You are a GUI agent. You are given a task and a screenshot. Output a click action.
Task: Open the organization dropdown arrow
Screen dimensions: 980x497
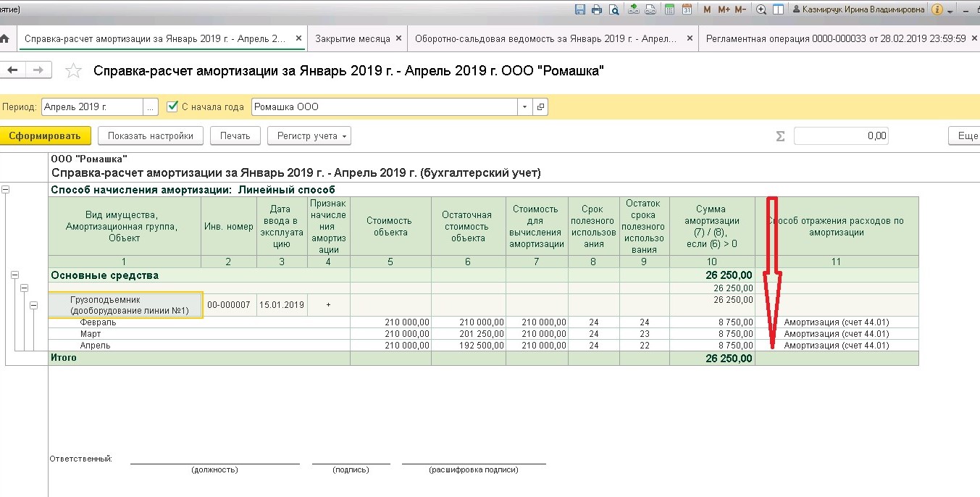pyautogui.click(x=525, y=106)
